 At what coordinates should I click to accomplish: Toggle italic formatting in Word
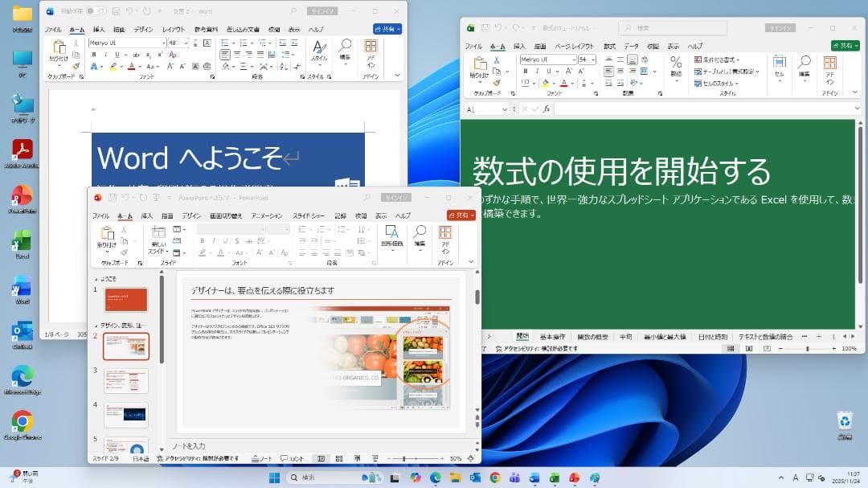(x=106, y=54)
